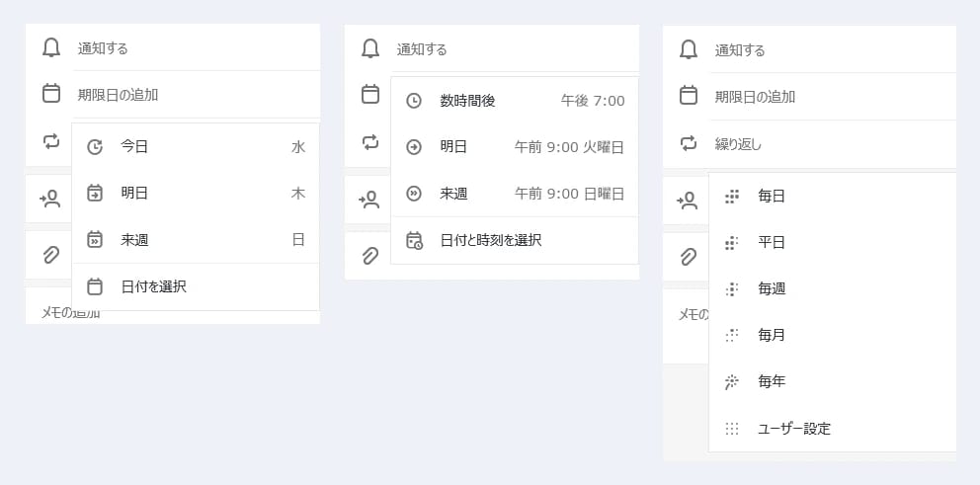Select 毎週 in the repeat menu
The height and width of the screenshot is (485, 980).
[833, 288]
